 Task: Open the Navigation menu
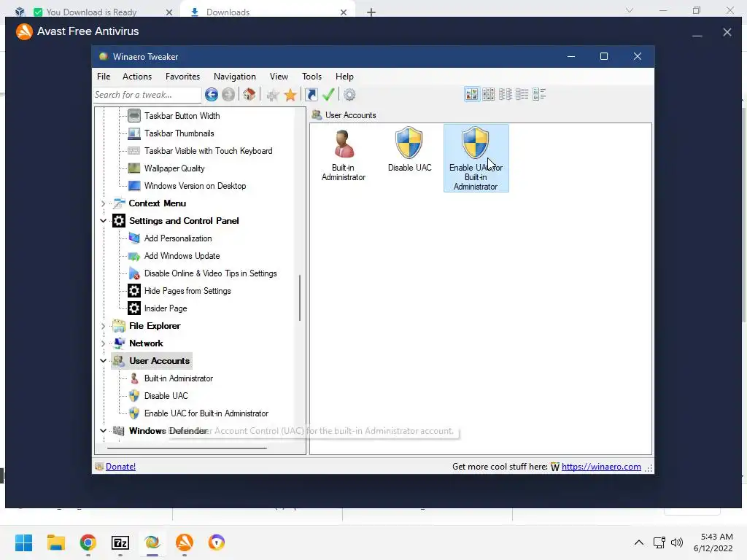[234, 76]
